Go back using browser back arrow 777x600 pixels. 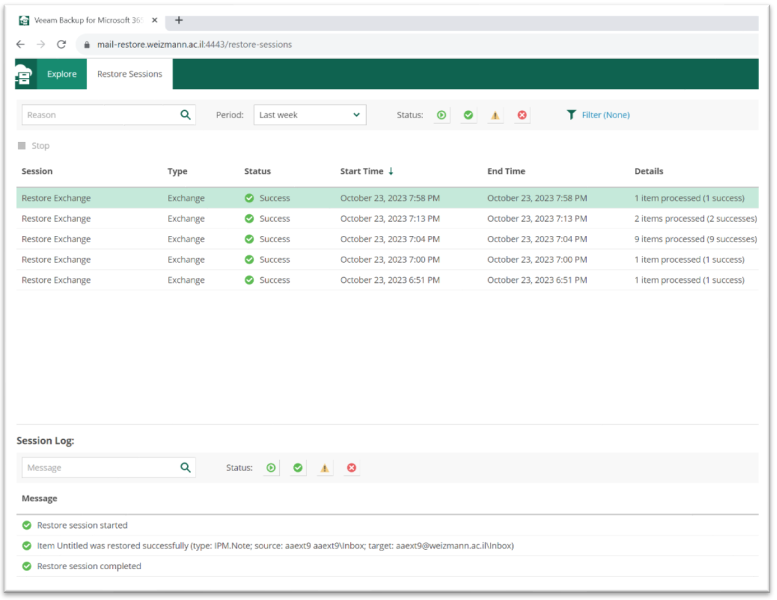21,44
